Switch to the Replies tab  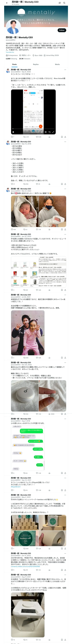click(x=36, y=64)
